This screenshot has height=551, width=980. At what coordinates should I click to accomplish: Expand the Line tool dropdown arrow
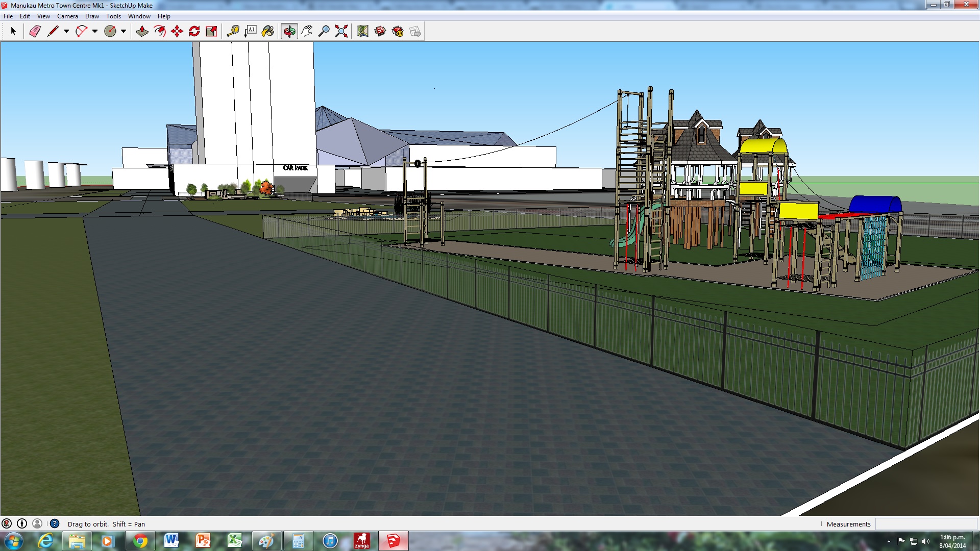[66, 32]
